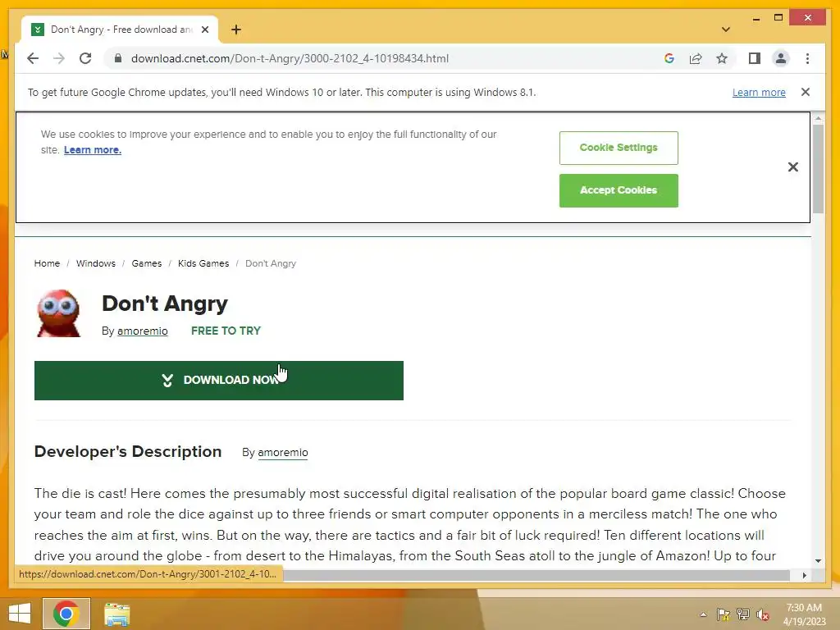Open Chrome's three-dot menu

point(807,58)
